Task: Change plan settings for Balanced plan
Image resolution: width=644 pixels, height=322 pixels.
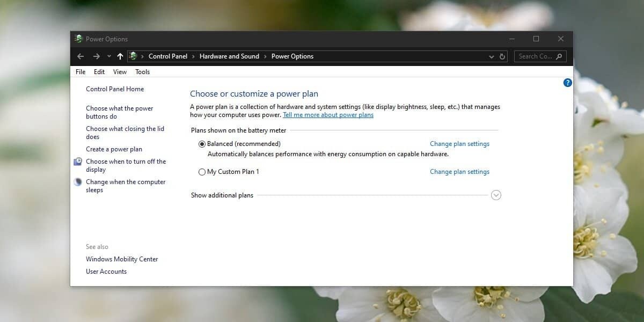Action: point(459,144)
